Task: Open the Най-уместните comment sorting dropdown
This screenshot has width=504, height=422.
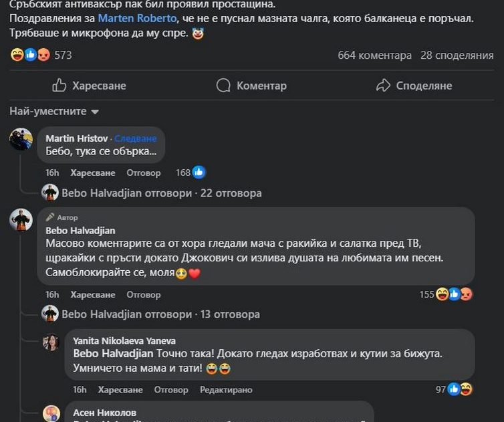Action: click(54, 112)
